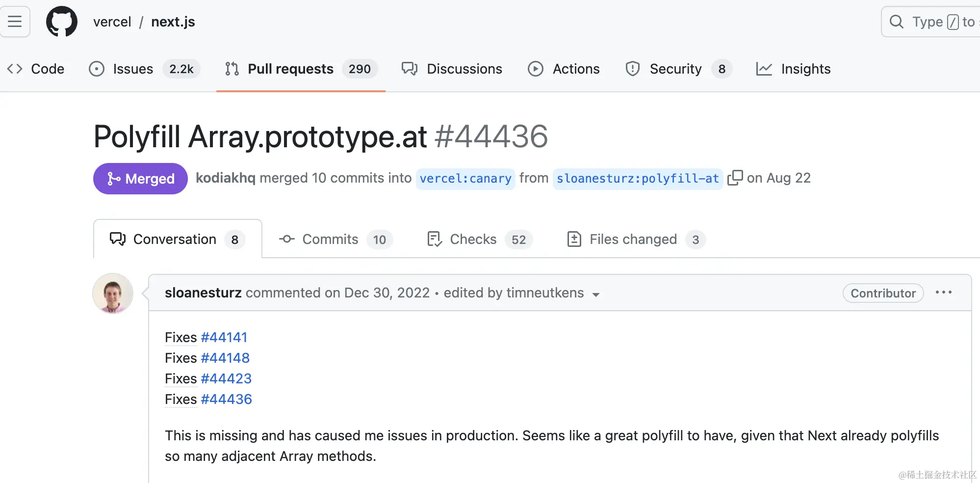Viewport: 980px width, 483px height.
Task: Open the Discussions speech-bubble icon
Action: click(409, 69)
